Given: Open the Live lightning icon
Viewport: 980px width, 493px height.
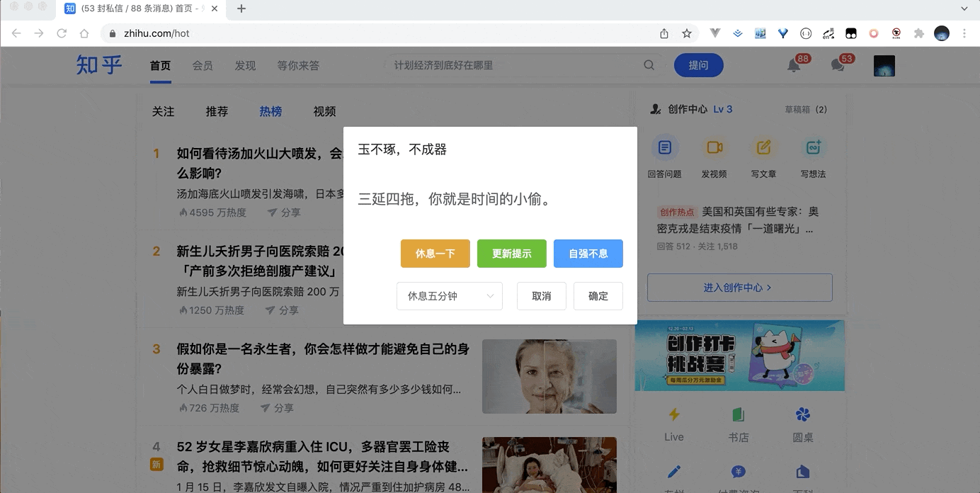Looking at the screenshot, I should coord(674,414).
